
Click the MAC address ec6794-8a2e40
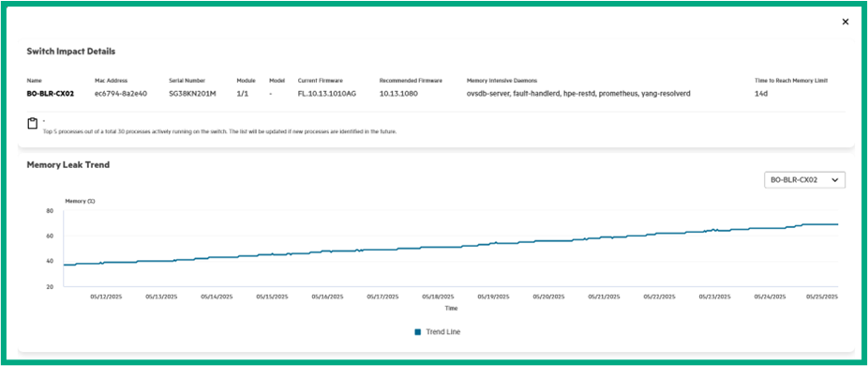[x=121, y=94]
